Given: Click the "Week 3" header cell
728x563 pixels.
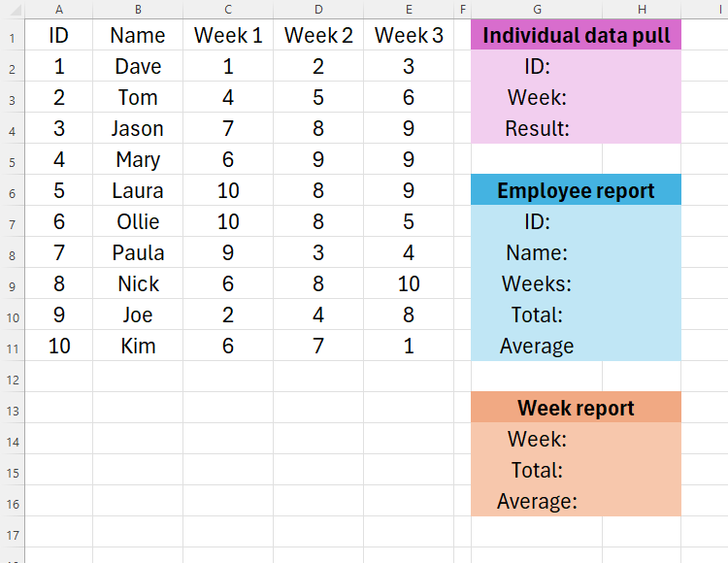Looking at the screenshot, I should coord(409,36).
